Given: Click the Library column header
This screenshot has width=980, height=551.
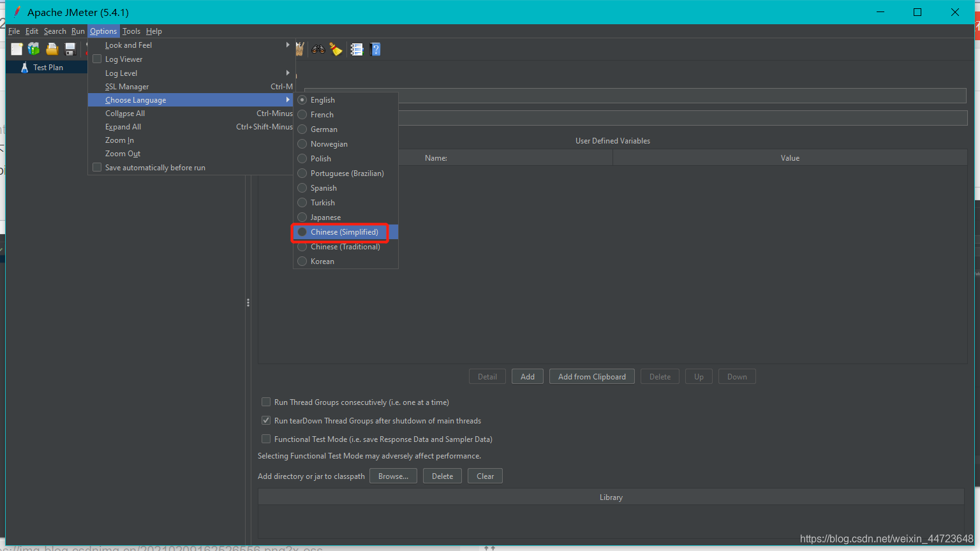Looking at the screenshot, I should point(611,497).
